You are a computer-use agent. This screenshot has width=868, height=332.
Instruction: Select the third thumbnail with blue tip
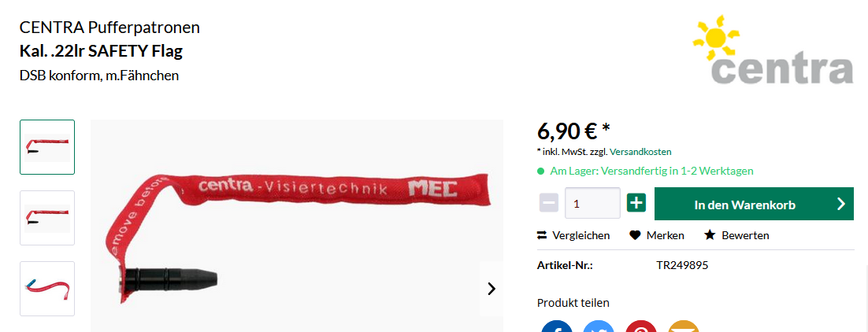(x=47, y=289)
